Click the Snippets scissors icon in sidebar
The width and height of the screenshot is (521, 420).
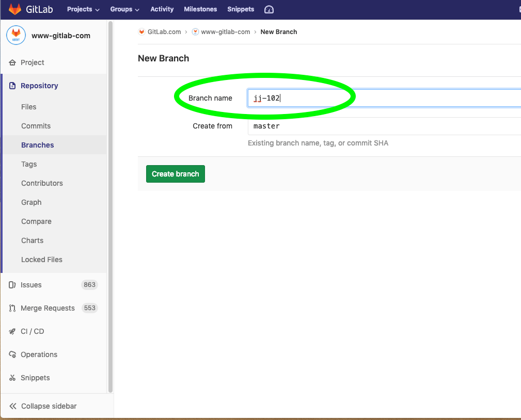pos(12,378)
